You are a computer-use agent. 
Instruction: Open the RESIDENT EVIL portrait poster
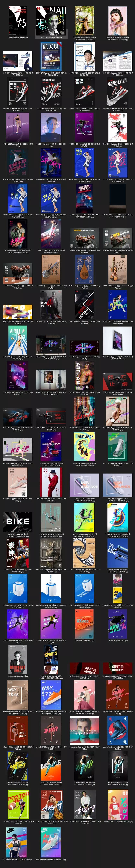18,659
